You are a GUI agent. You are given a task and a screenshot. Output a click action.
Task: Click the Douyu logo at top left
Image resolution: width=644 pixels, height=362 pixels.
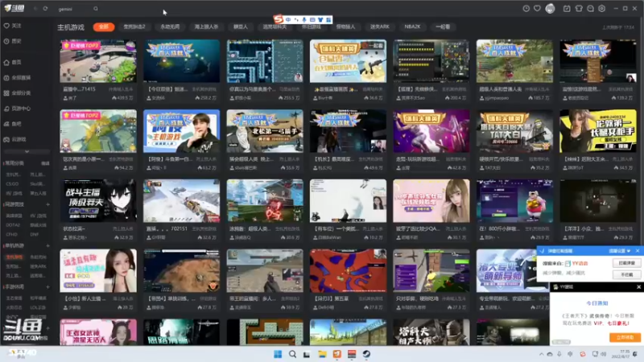(14, 8)
